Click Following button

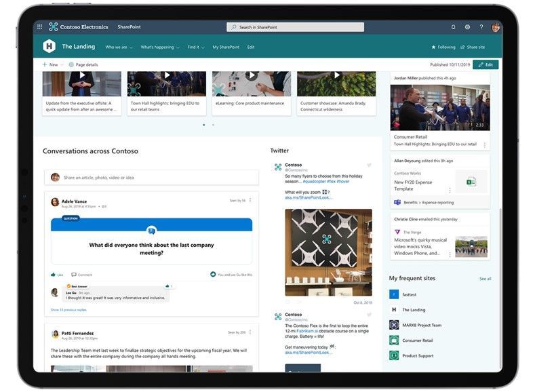pyautogui.click(x=443, y=47)
